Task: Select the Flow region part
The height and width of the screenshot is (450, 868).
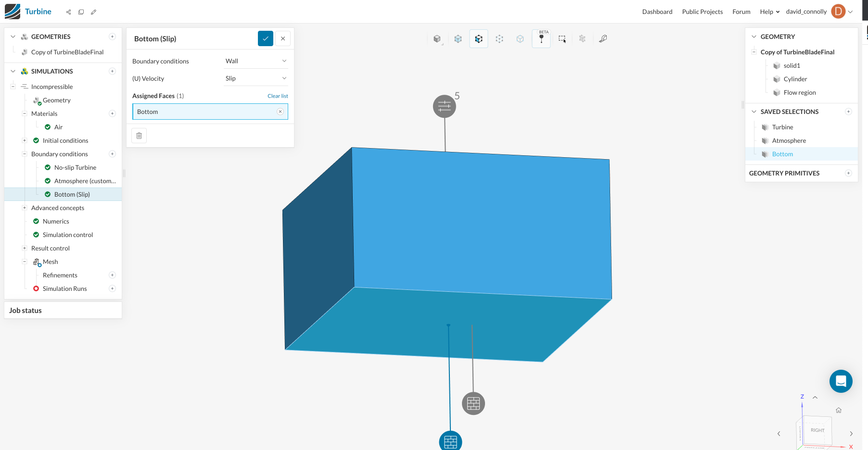Action: (800, 92)
